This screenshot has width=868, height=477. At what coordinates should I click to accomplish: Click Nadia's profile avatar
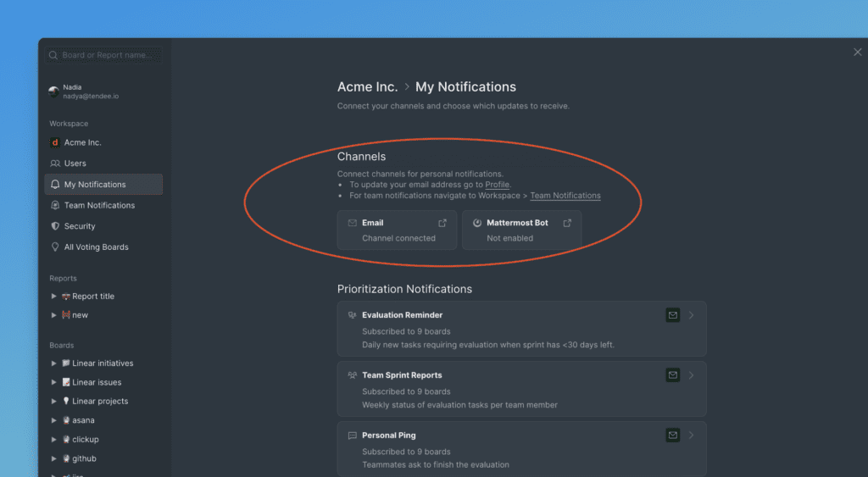(x=54, y=92)
